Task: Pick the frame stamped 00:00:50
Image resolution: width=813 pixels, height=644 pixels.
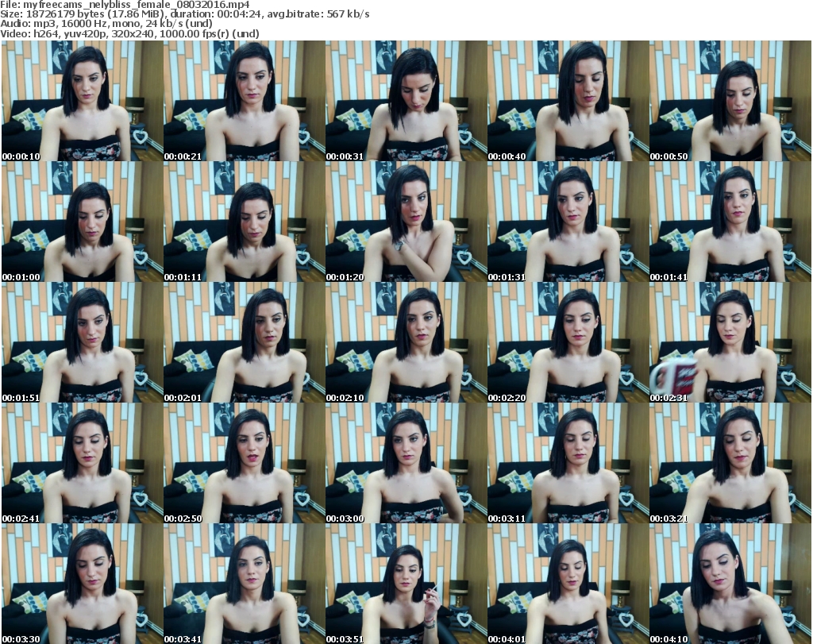Action: coord(730,102)
